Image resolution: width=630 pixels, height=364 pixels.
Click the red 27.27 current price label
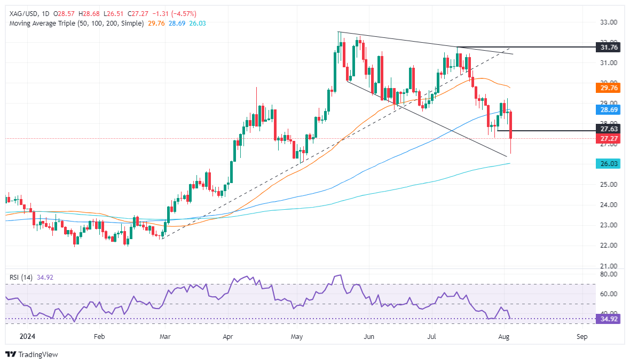[x=608, y=139]
